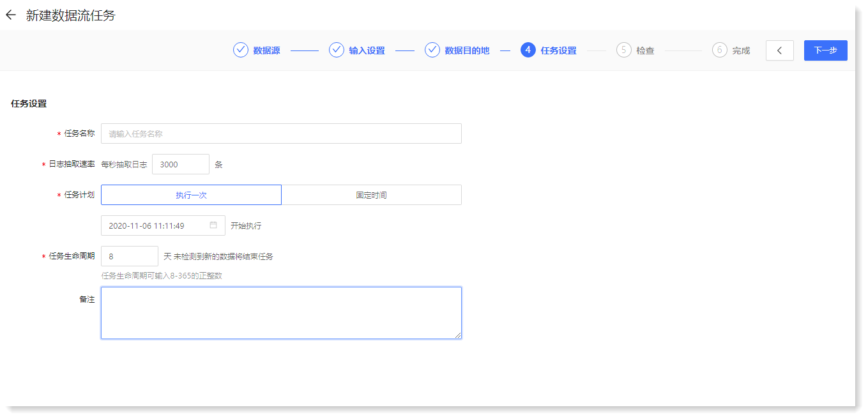868x419 pixels.
Task: Click the 日志抽取速率 field showing 3000
Action: (x=181, y=164)
